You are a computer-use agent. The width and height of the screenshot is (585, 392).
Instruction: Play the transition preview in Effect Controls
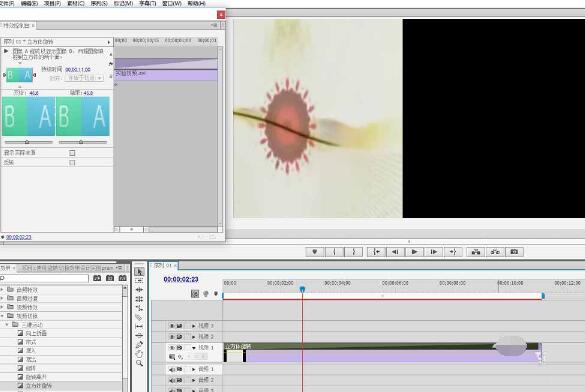[x=6, y=51]
